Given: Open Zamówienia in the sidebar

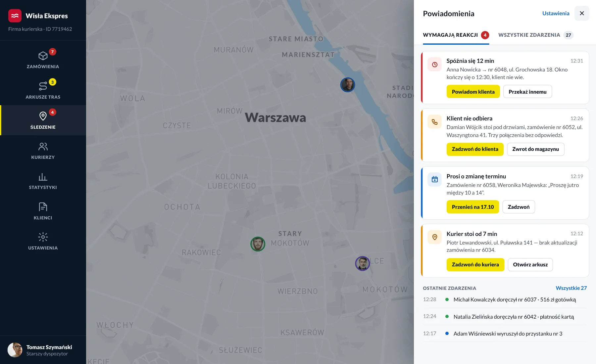Looking at the screenshot, I should (43, 60).
